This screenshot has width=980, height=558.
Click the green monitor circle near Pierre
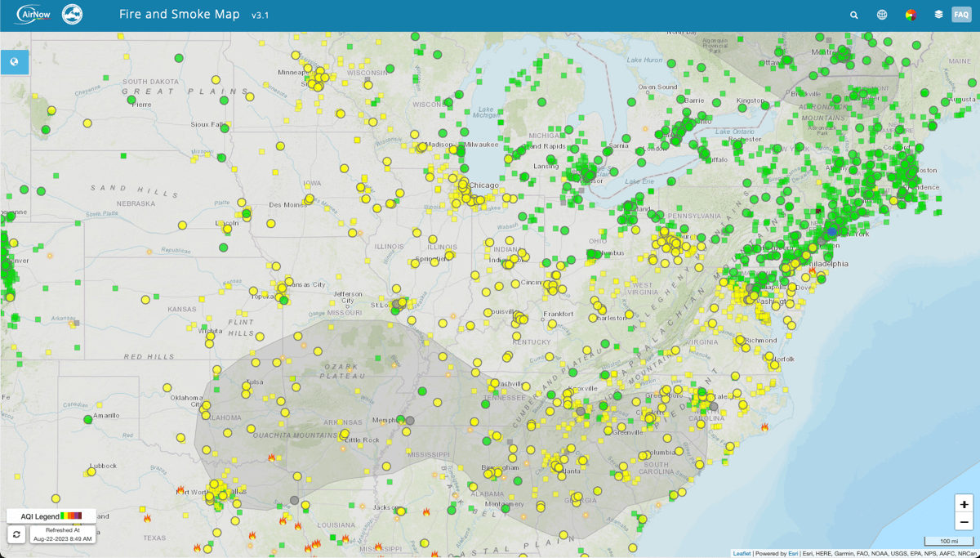tap(131, 100)
